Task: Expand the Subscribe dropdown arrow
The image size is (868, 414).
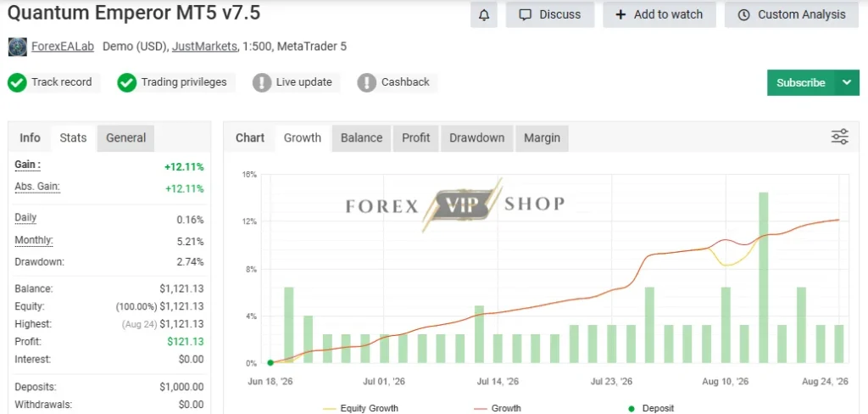Action: [x=847, y=82]
